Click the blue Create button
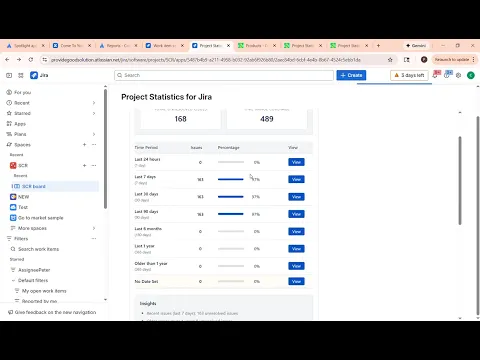This screenshot has width=480, height=360. [351, 75]
